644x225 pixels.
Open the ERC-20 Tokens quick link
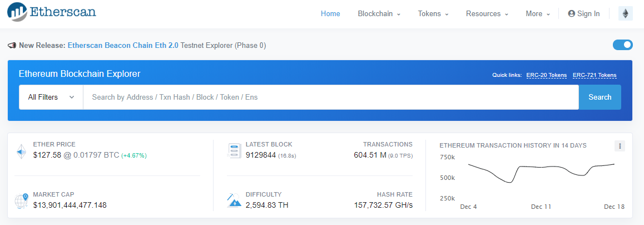click(x=546, y=75)
